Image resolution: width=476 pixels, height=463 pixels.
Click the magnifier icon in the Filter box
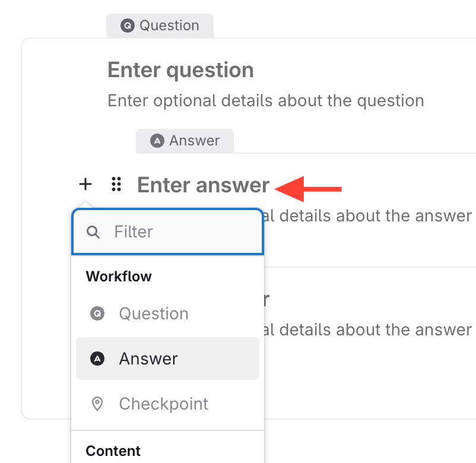point(93,231)
